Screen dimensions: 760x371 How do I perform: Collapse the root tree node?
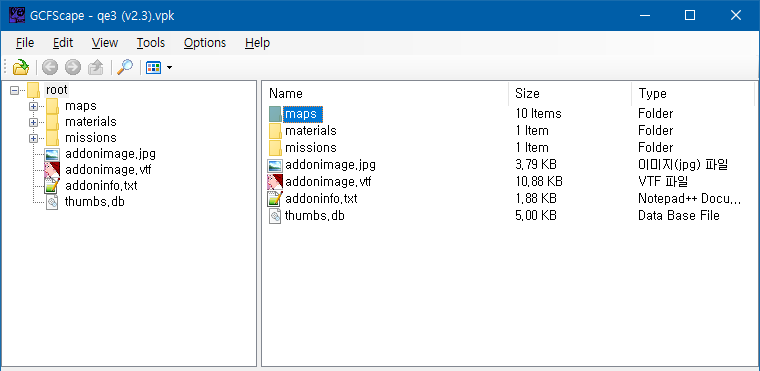[x=15, y=90]
